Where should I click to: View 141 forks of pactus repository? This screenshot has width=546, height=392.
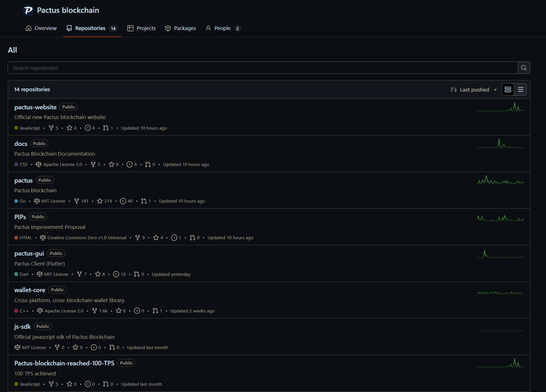click(x=81, y=201)
